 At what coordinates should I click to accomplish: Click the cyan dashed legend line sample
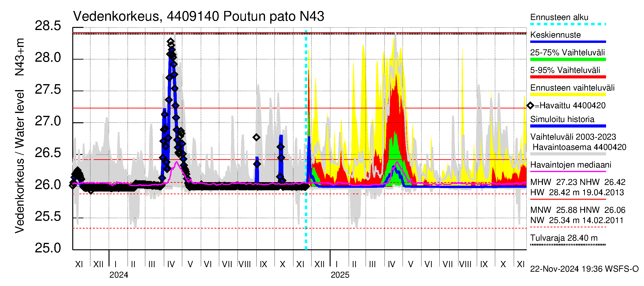click(x=568, y=24)
